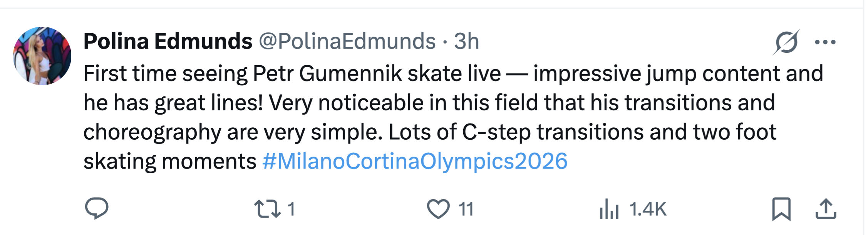Bookmark Polina Edmunds' post
Viewport: 868px width, 235px height.
tap(781, 209)
